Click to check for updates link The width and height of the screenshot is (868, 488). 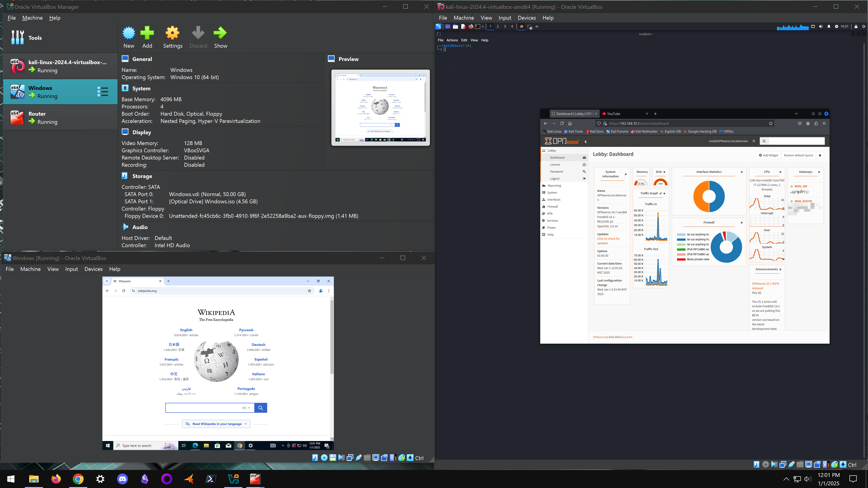pos(608,241)
